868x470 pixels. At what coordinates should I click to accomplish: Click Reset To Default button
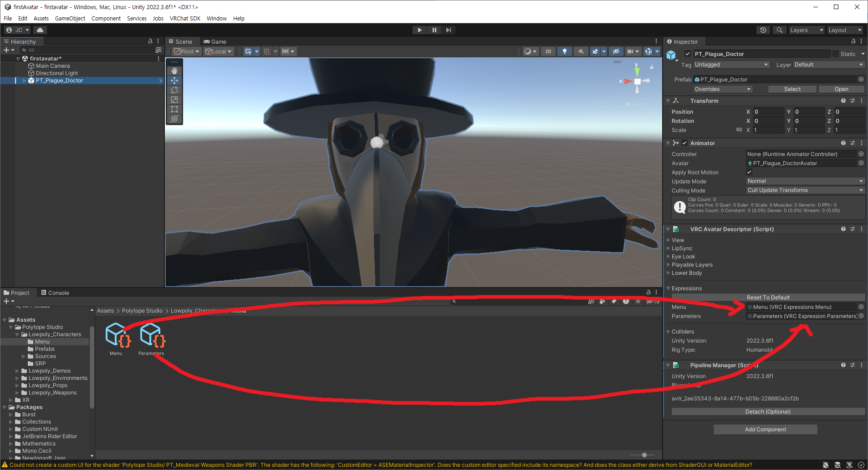(768, 298)
